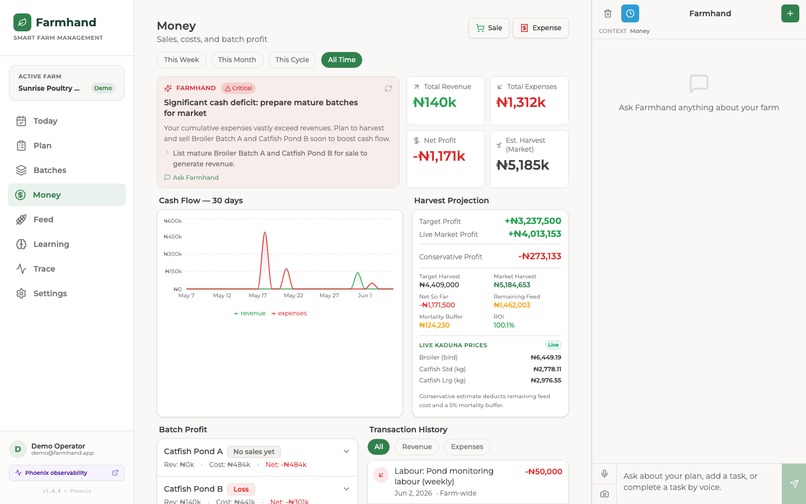
Task: Click the Farmhand leaf logo icon
Action: [x=22, y=22]
